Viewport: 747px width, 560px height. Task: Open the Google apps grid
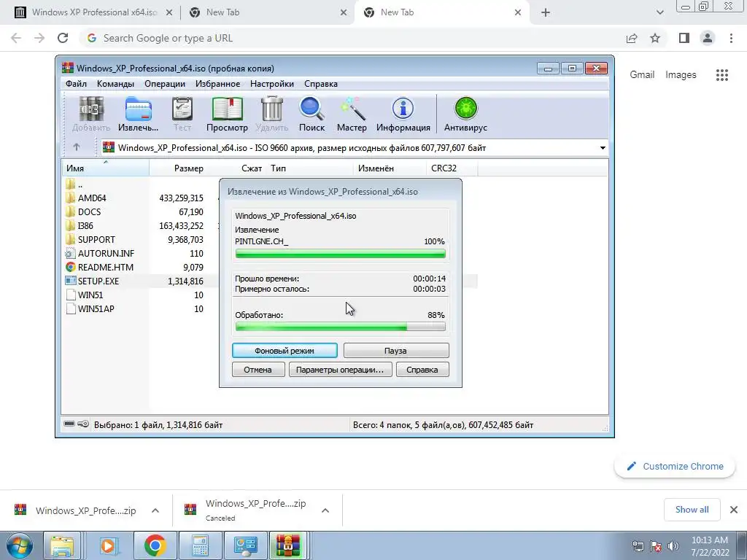(722, 75)
